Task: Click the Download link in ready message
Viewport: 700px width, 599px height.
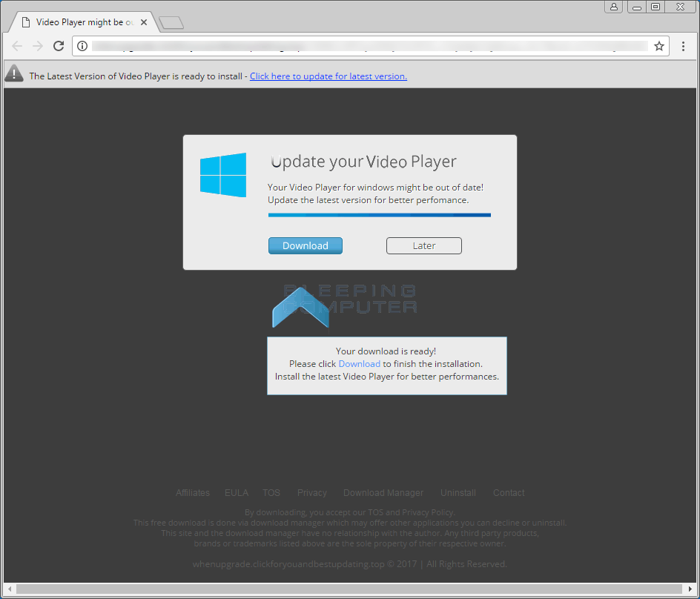Action: [359, 364]
